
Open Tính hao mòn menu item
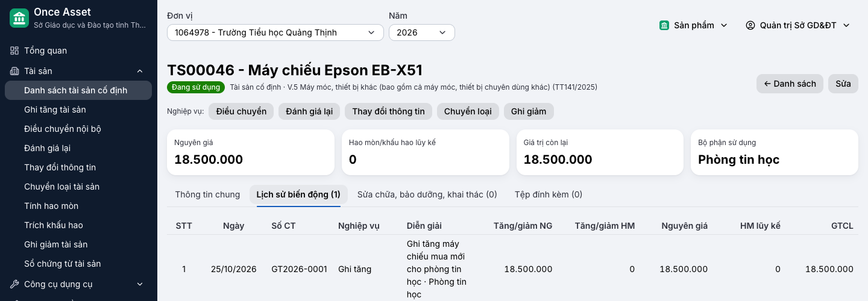(78, 206)
